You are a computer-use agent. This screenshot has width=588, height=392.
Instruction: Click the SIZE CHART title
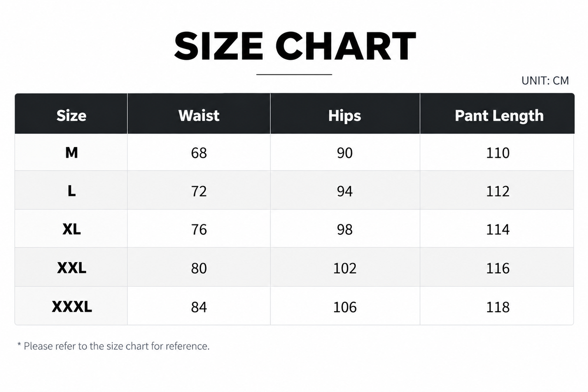tap(295, 46)
